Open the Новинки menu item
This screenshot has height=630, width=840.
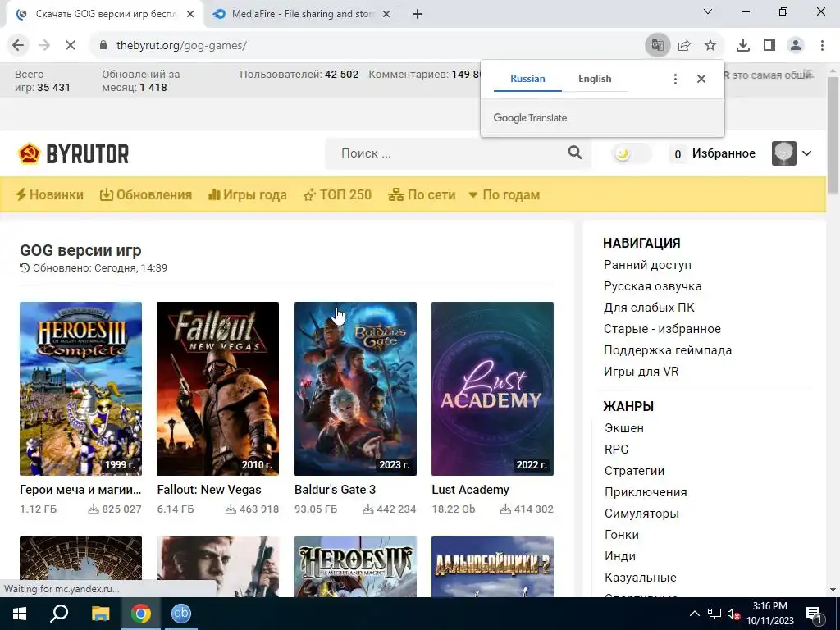tap(50, 194)
